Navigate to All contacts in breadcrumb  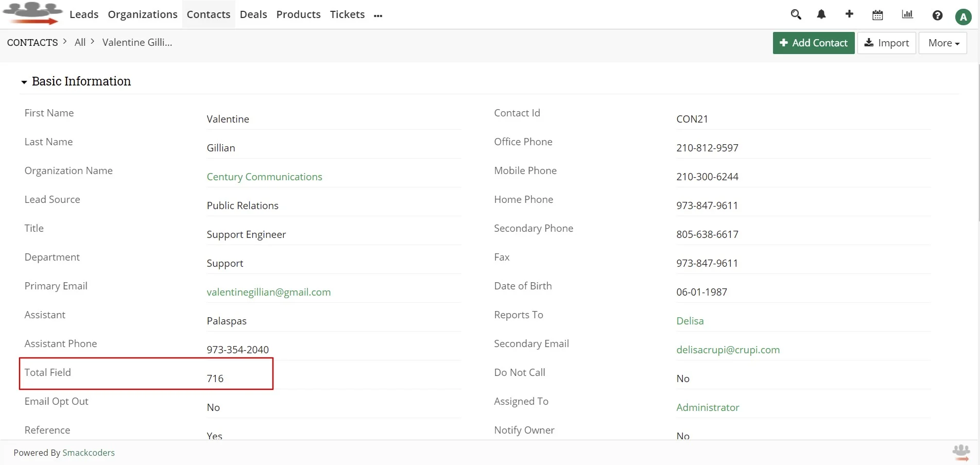(x=80, y=42)
